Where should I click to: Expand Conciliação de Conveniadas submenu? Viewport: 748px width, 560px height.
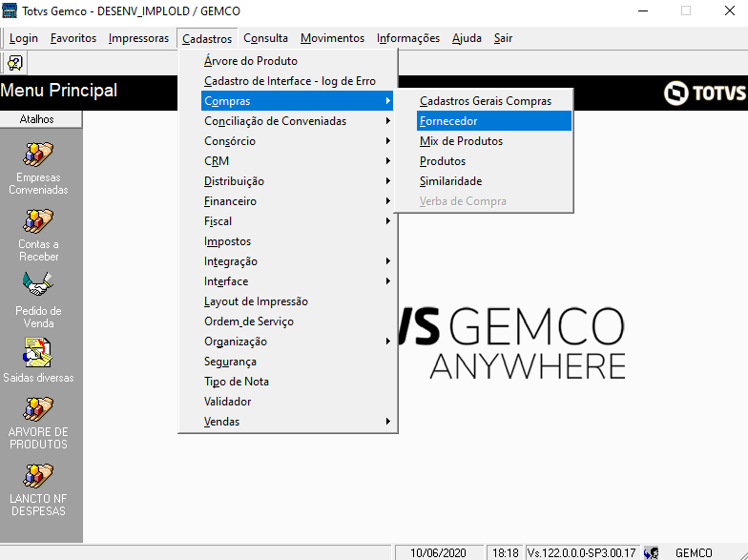[298, 121]
